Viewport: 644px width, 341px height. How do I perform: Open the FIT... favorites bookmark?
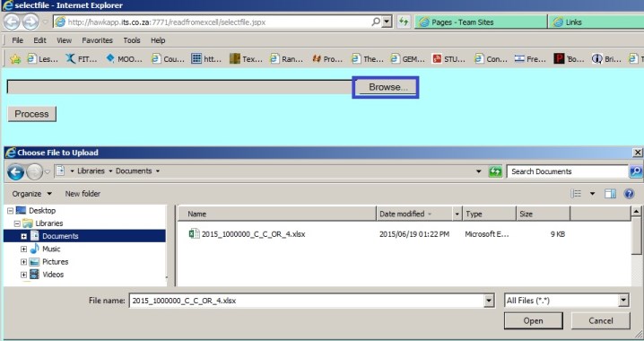click(x=82, y=59)
